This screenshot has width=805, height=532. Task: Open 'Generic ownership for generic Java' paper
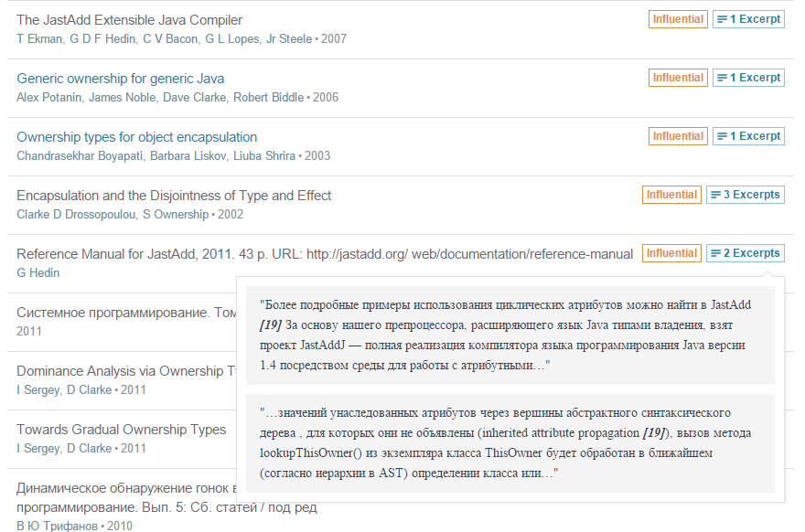coord(120,79)
